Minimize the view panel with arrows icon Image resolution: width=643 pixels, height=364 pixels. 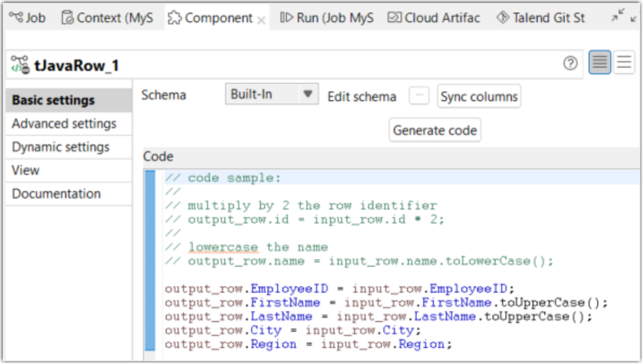point(618,15)
